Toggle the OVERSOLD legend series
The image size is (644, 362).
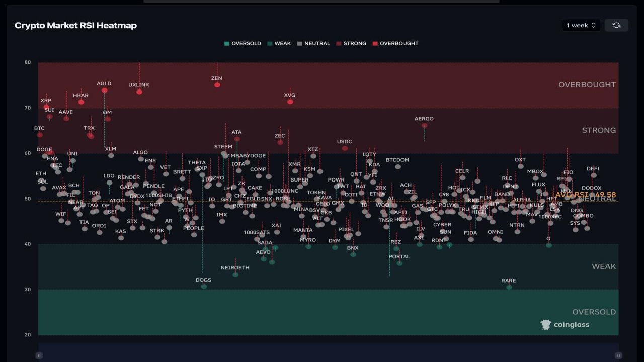click(x=243, y=43)
